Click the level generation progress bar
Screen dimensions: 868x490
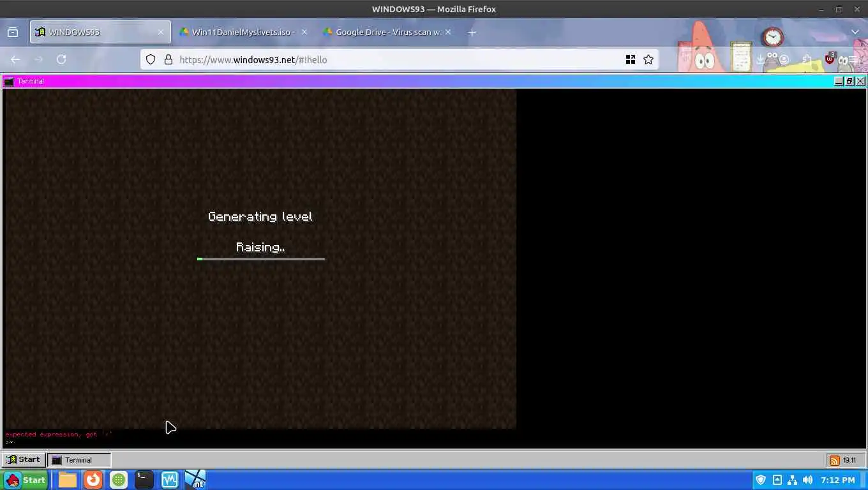[x=261, y=258]
